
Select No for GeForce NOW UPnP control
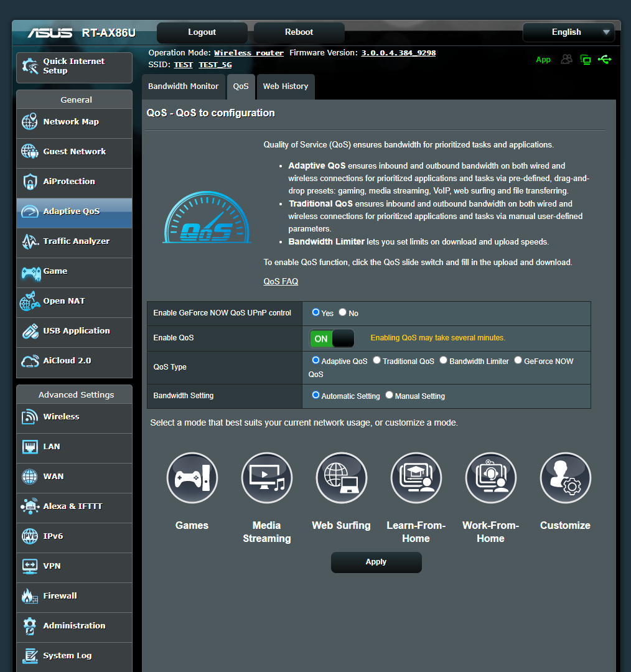[x=342, y=312]
